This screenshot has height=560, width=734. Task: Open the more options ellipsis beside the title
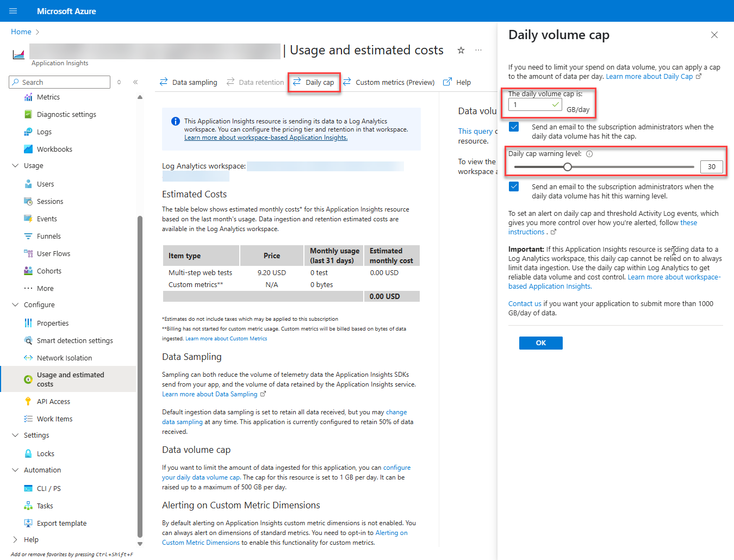pyautogui.click(x=478, y=50)
